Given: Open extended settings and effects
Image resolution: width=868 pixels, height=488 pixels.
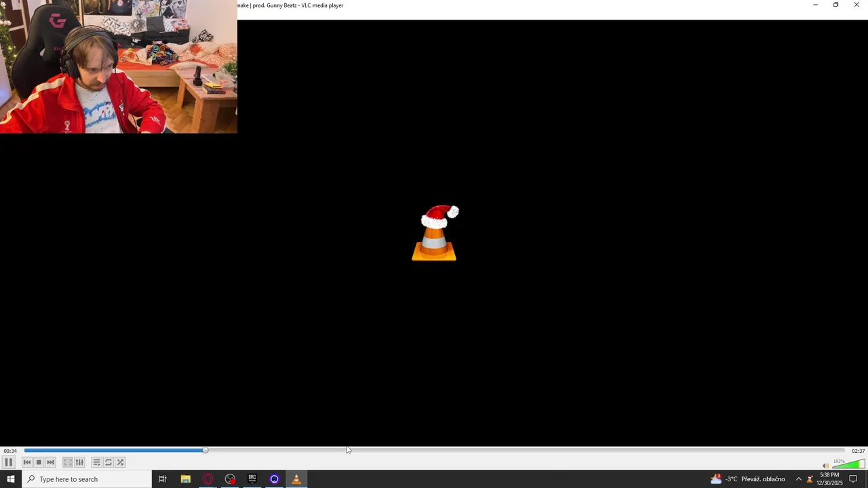Looking at the screenshot, I should (x=79, y=462).
